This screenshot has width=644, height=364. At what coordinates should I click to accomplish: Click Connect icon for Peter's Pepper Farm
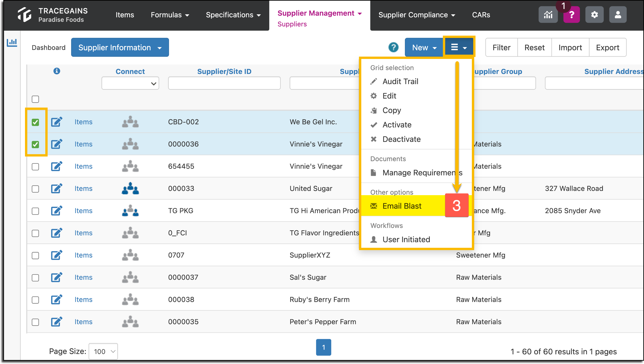point(130,322)
